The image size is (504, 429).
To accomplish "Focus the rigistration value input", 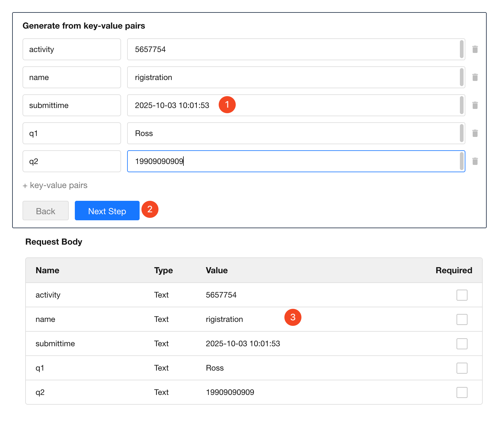I will (292, 77).
